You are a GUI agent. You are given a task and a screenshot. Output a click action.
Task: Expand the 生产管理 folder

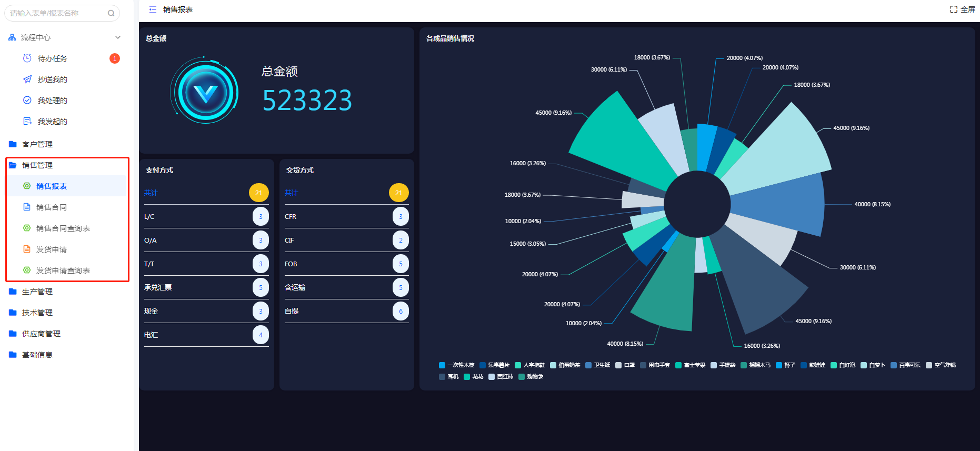point(37,292)
